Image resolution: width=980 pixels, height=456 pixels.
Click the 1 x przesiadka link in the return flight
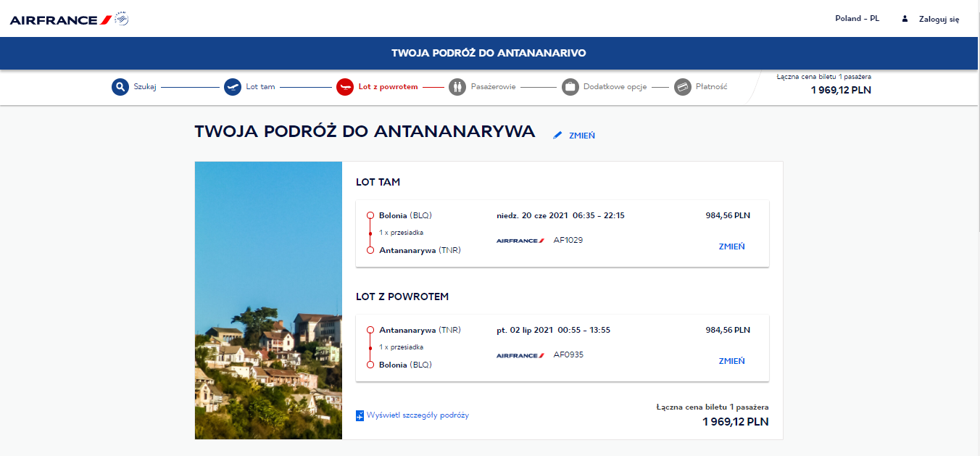point(401,347)
